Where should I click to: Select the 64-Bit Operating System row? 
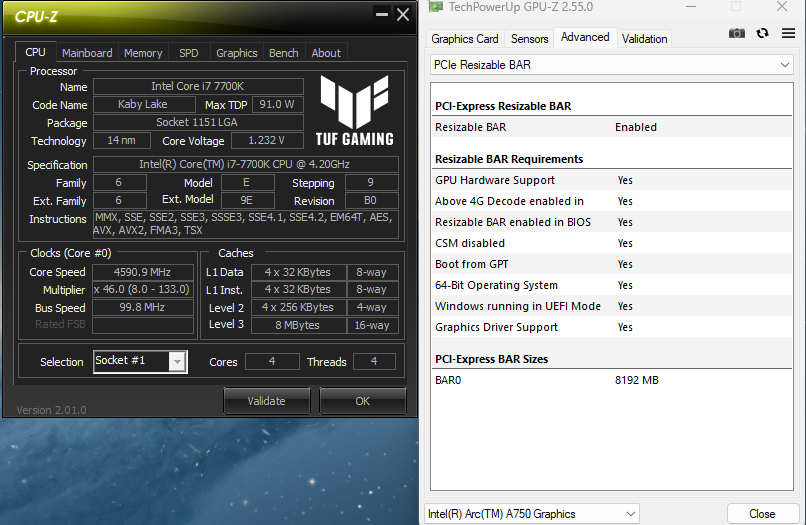click(x=611, y=285)
